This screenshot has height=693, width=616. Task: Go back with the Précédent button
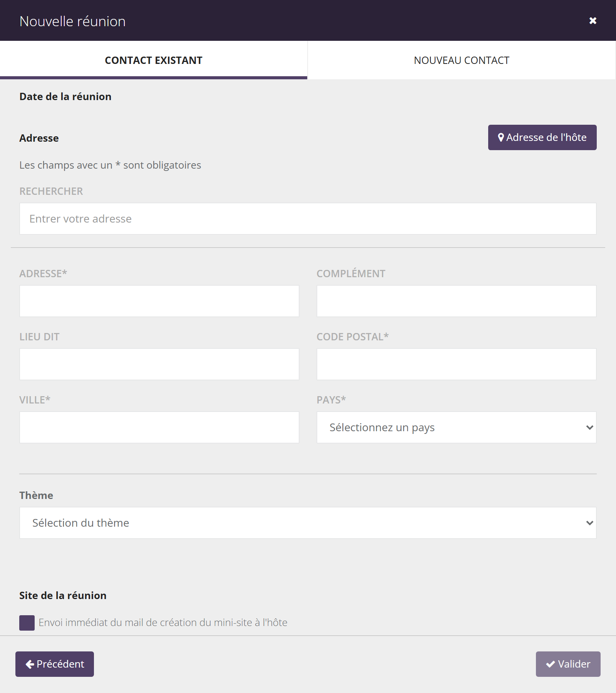55,664
